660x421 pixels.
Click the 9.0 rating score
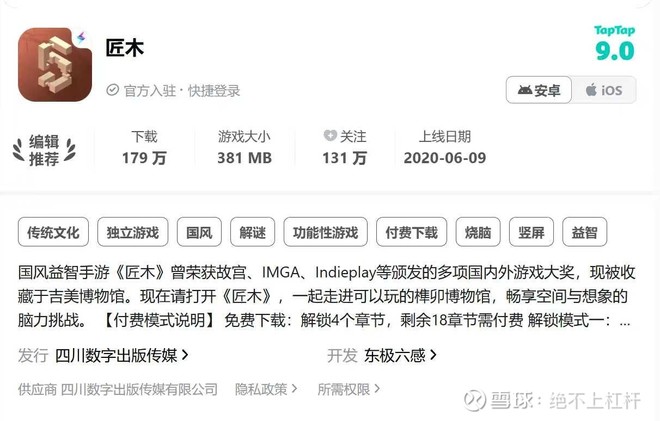click(x=615, y=51)
